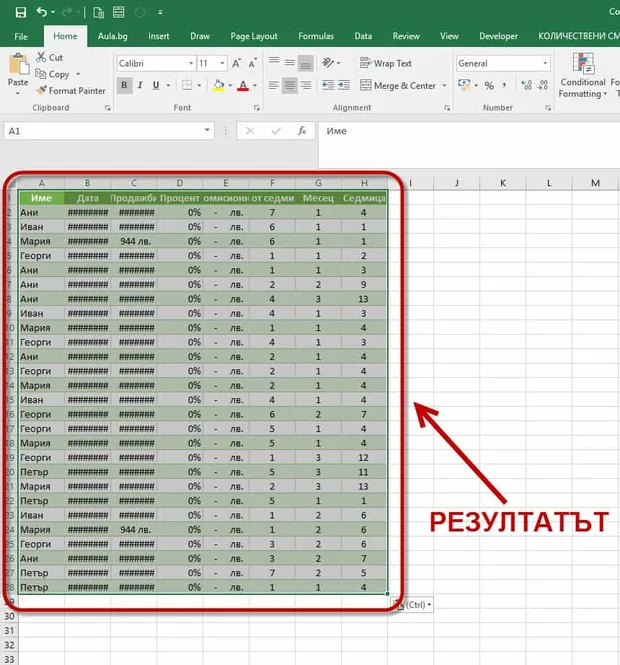Apply the yellow fill color

coord(218,85)
